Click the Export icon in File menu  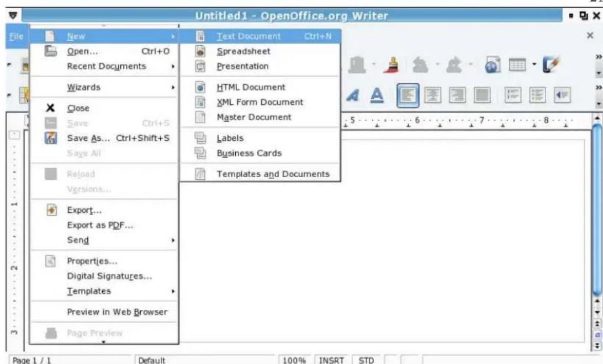(51, 210)
